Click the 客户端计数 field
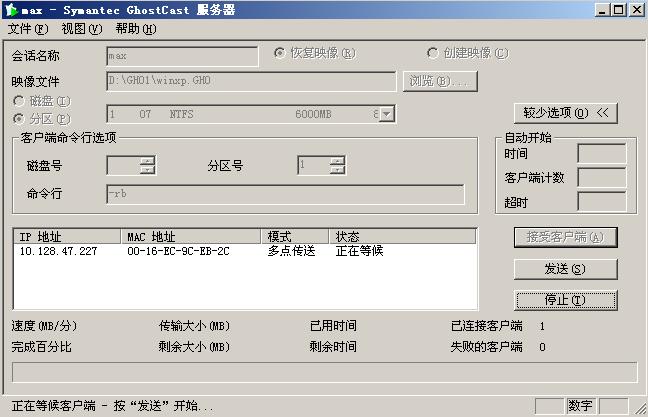 coord(602,178)
